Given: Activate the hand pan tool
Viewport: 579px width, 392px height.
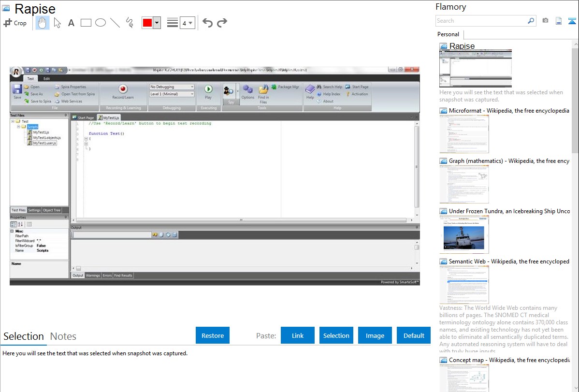Looking at the screenshot, I should [42, 23].
